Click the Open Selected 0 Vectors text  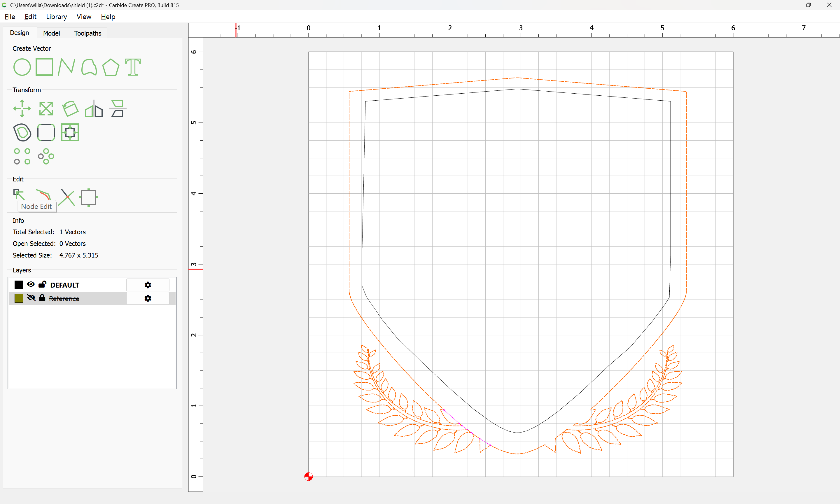(49, 244)
